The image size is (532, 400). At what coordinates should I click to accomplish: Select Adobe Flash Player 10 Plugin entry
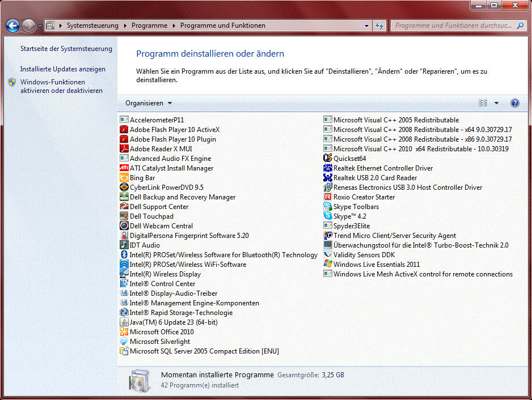tap(168, 139)
